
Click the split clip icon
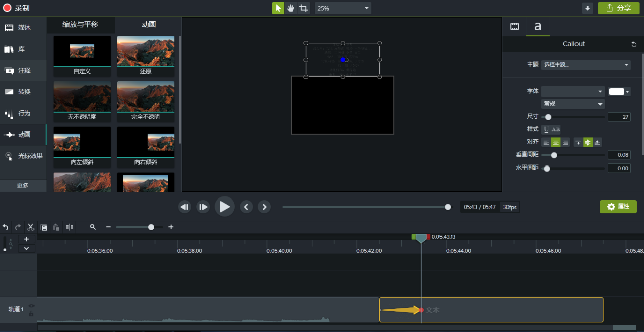(70, 227)
